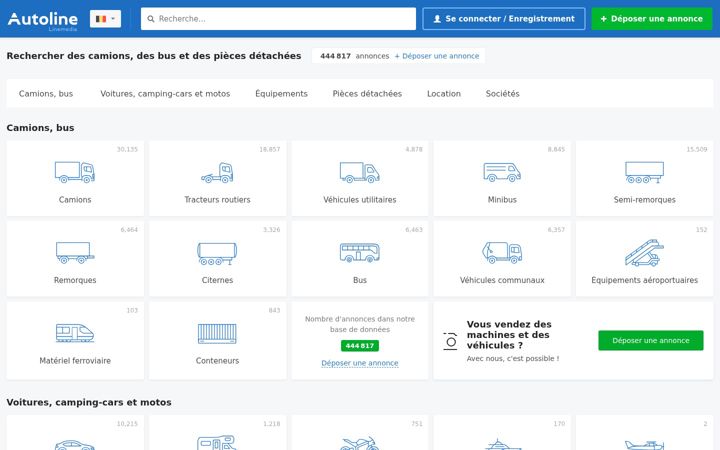The width and height of the screenshot is (720, 450).
Task: Click the search magnifier icon
Action: tap(151, 19)
